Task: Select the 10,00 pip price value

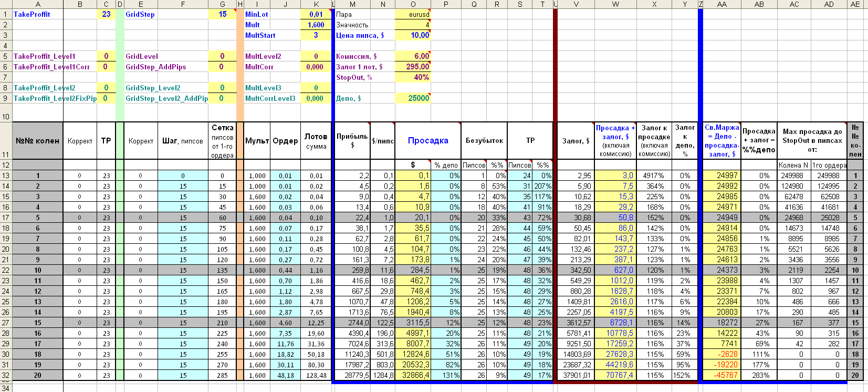Action: pos(413,35)
